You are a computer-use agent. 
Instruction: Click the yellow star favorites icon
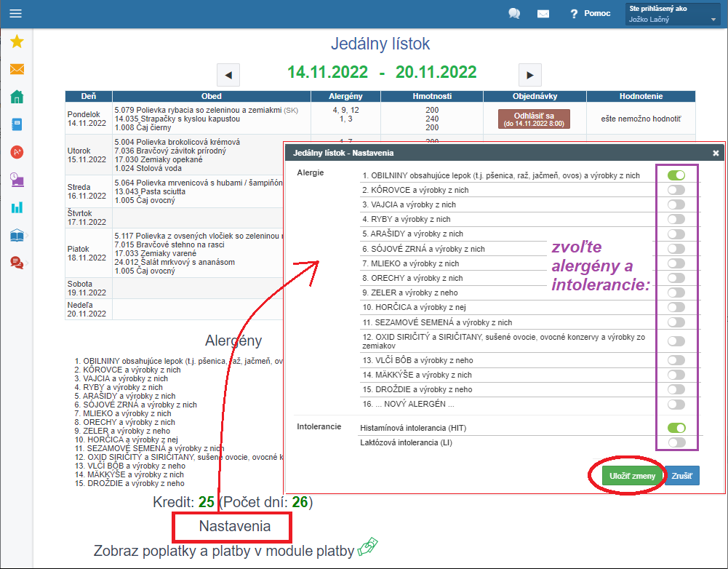(17, 41)
